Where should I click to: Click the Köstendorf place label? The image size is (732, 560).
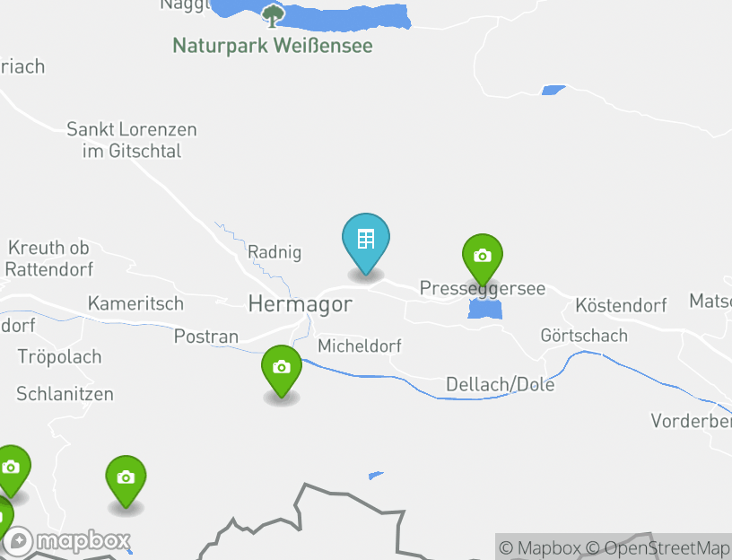(621, 305)
